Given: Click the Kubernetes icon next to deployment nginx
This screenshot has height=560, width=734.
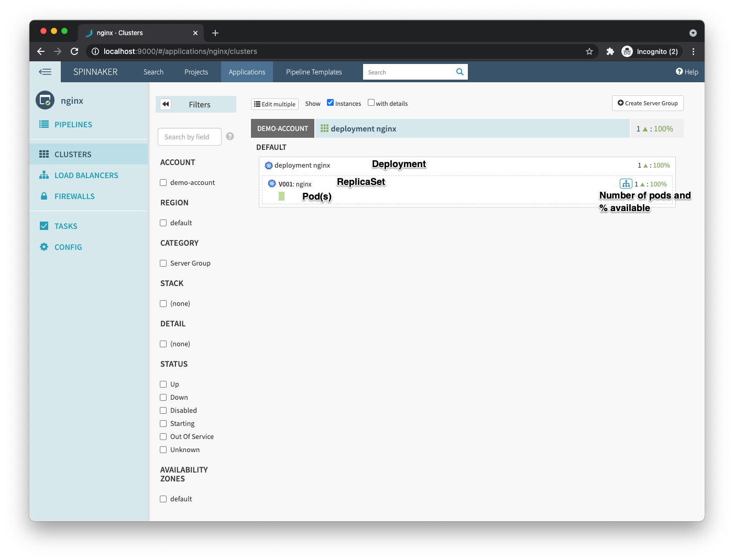Looking at the screenshot, I should click(269, 166).
